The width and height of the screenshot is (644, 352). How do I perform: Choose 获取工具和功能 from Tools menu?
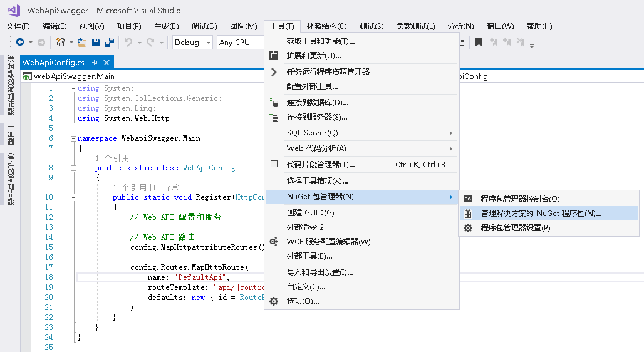point(362,41)
